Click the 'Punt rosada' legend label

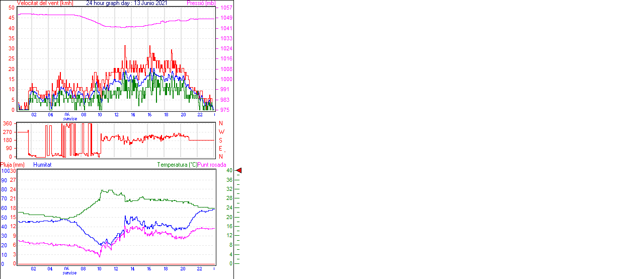[212, 165]
